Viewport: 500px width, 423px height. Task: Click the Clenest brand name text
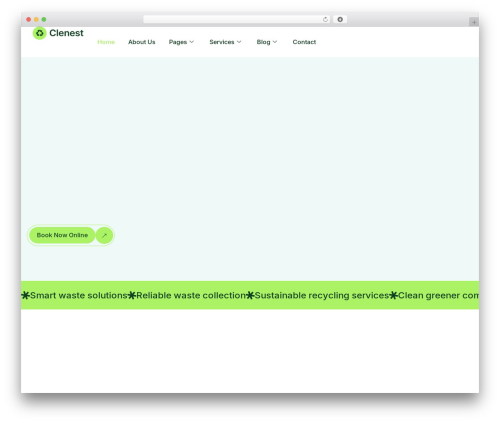coord(66,33)
